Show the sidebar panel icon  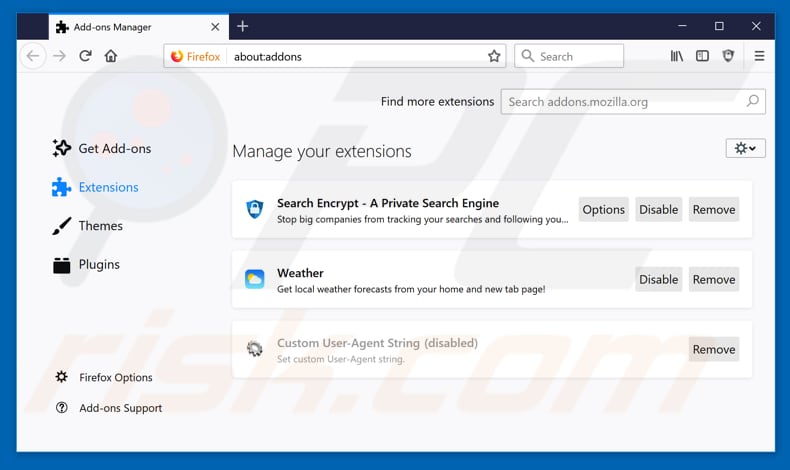coord(702,56)
